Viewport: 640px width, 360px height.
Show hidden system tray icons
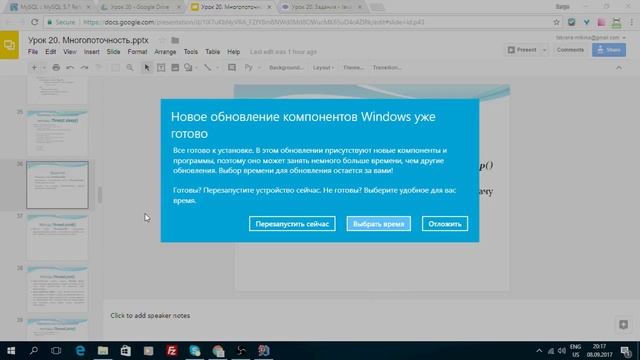click(x=539, y=351)
